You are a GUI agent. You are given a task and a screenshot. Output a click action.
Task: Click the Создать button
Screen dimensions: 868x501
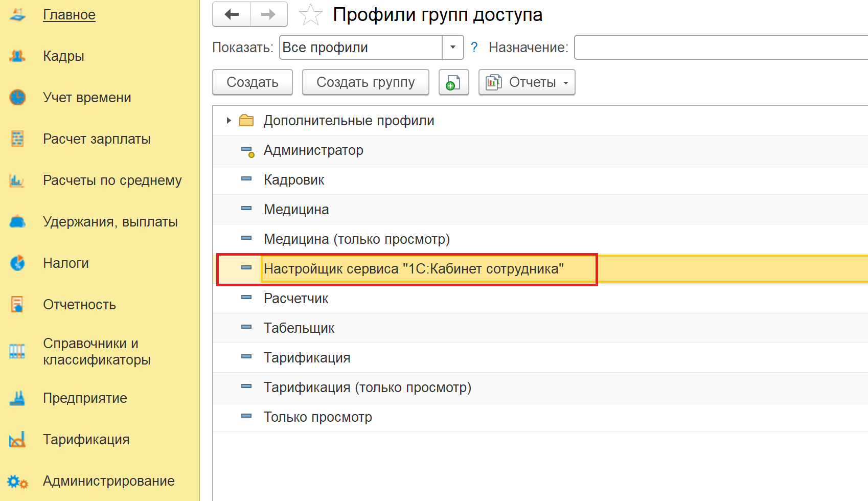pyautogui.click(x=253, y=82)
